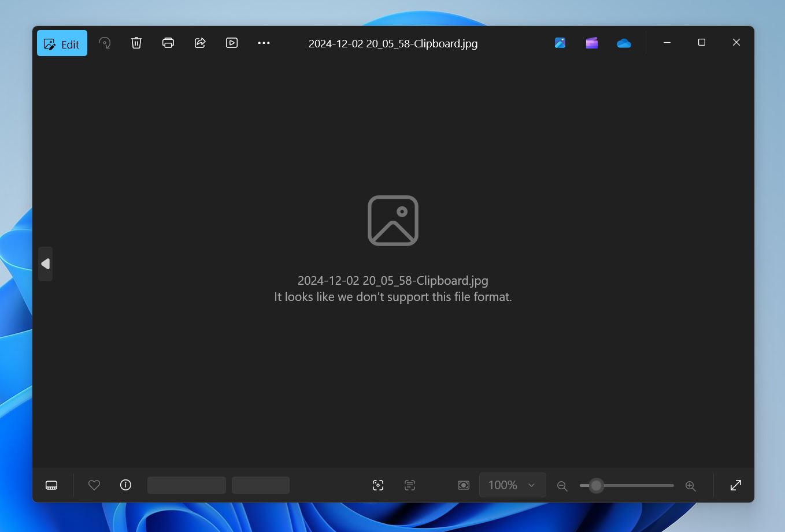Open the zoom level dropdown
The image size is (785, 532).
[512, 485]
